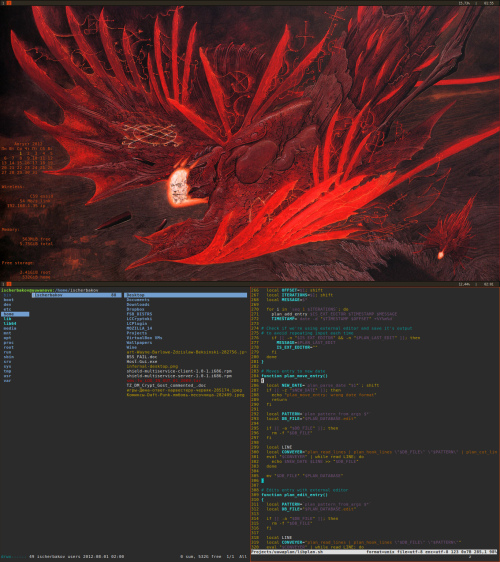This screenshot has width=500, height=562.
Task: Select the 'MOZILLA_14' folder in ranger
Action: (x=139, y=328)
